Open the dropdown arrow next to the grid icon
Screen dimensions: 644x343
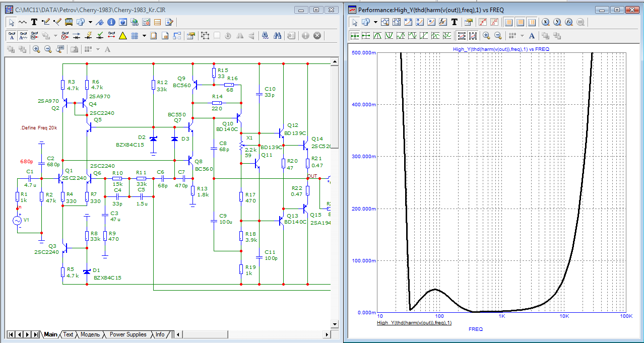tap(144, 36)
